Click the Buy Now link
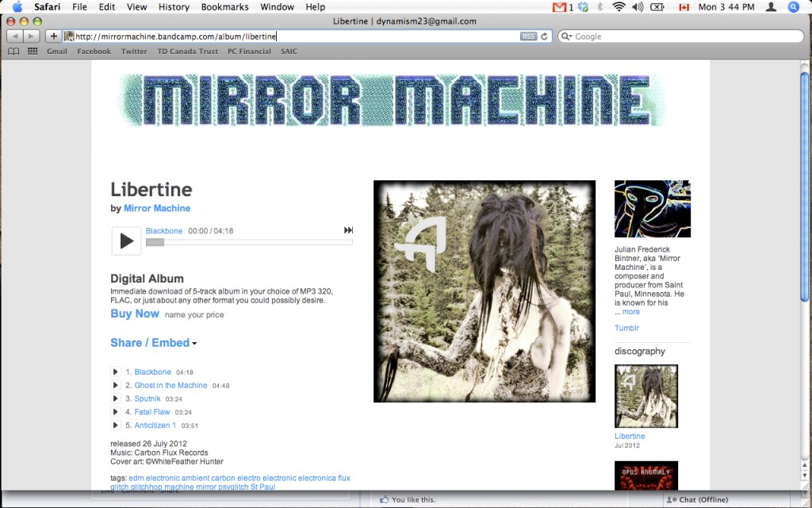 pyautogui.click(x=135, y=314)
